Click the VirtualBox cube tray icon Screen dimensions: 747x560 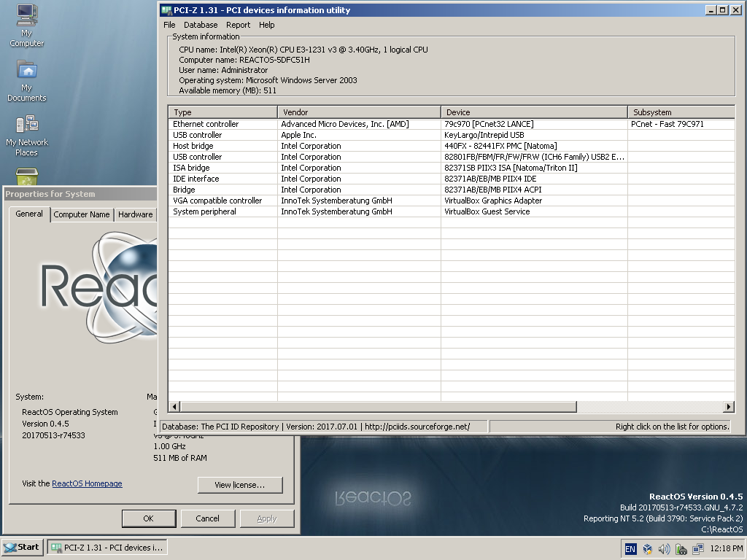click(647, 549)
